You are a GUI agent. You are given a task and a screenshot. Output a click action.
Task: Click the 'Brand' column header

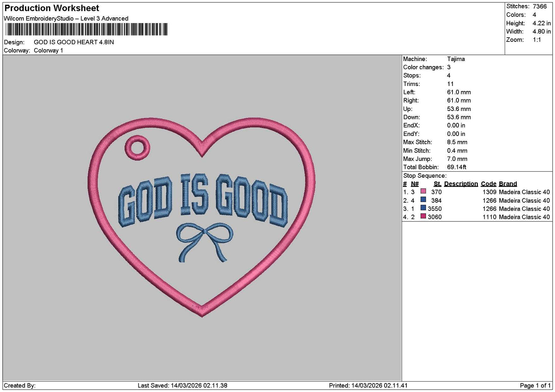point(508,184)
